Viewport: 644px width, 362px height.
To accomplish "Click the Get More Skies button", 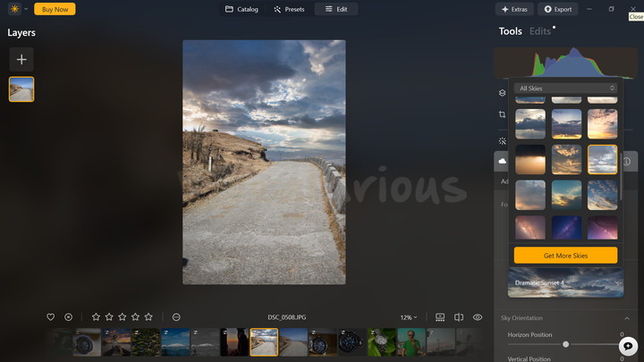I will (565, 256).
